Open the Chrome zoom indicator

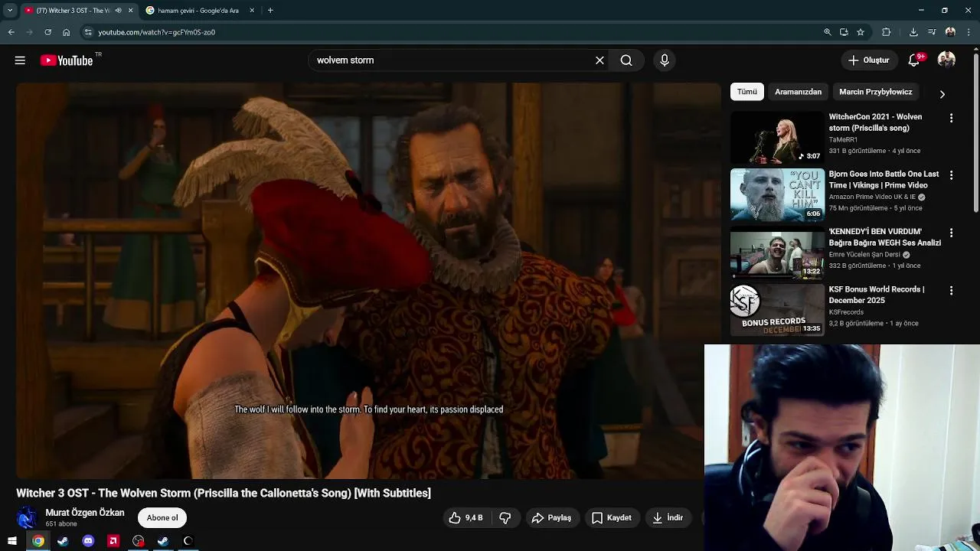click(828, 32)
